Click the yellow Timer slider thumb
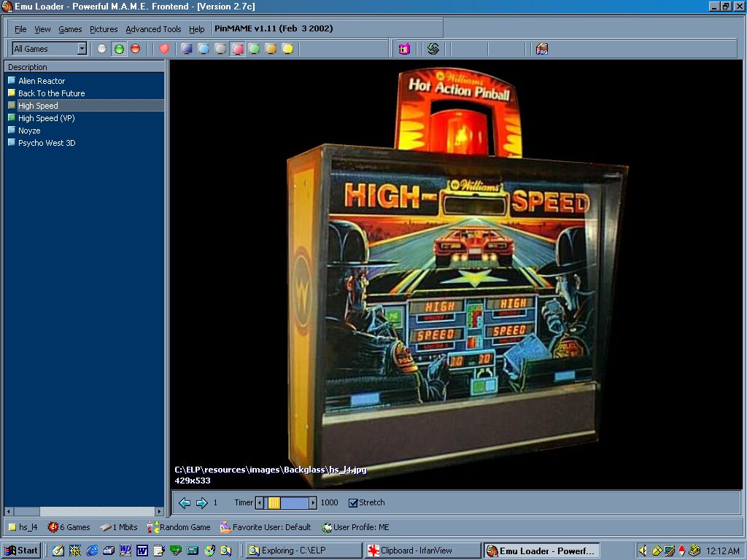 (x=274, y=503)
